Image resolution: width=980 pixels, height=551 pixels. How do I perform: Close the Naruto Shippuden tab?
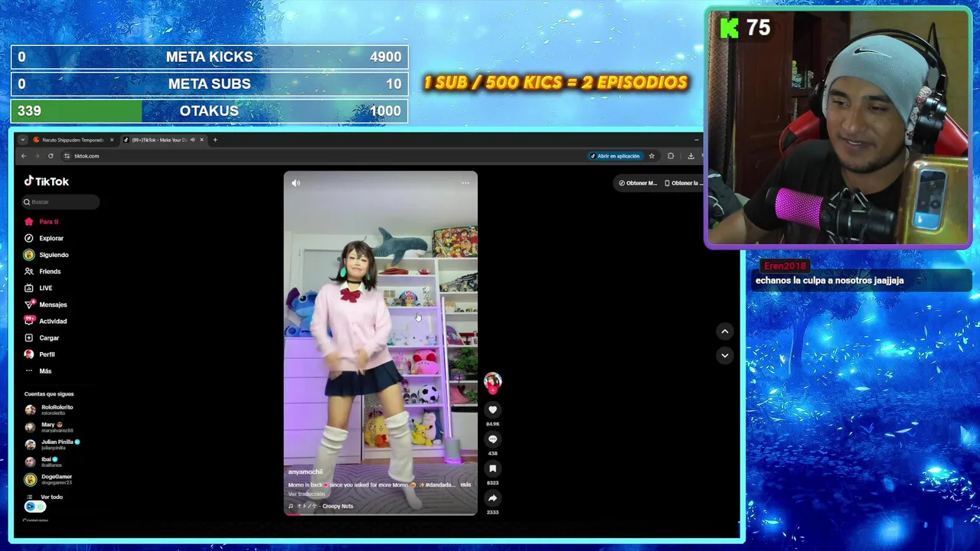pos(112,140)
